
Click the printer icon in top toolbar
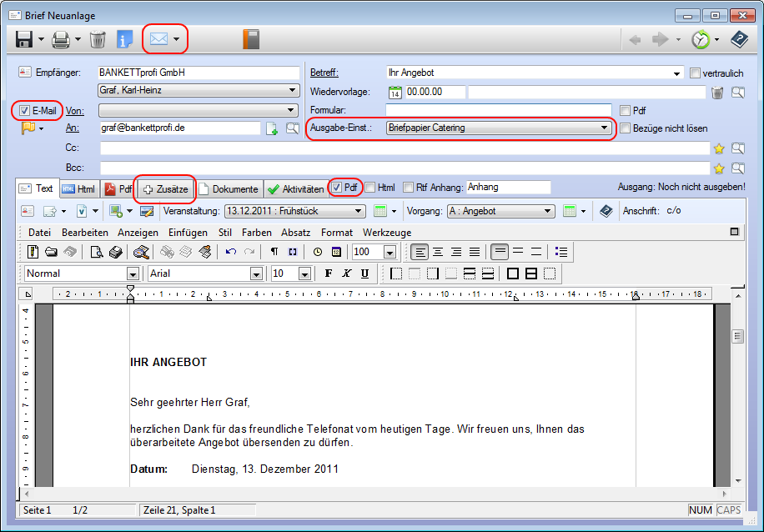[x=61, y=39]
